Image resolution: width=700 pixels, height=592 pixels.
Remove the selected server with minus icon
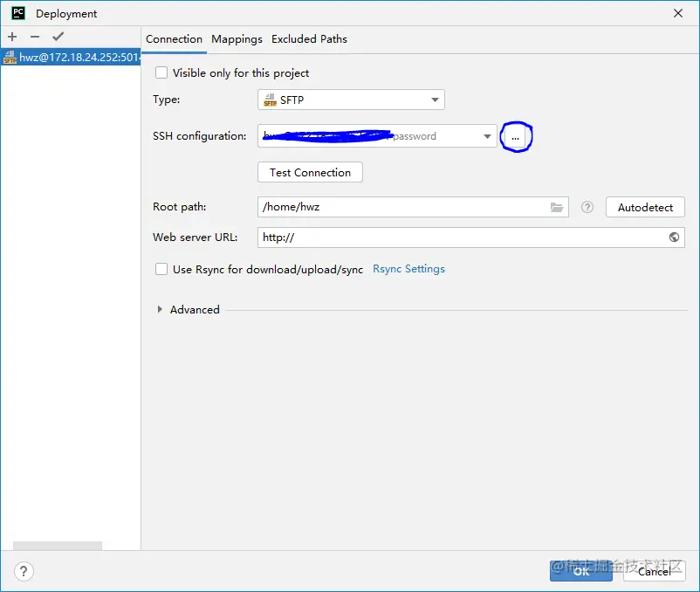click(35, 37)
